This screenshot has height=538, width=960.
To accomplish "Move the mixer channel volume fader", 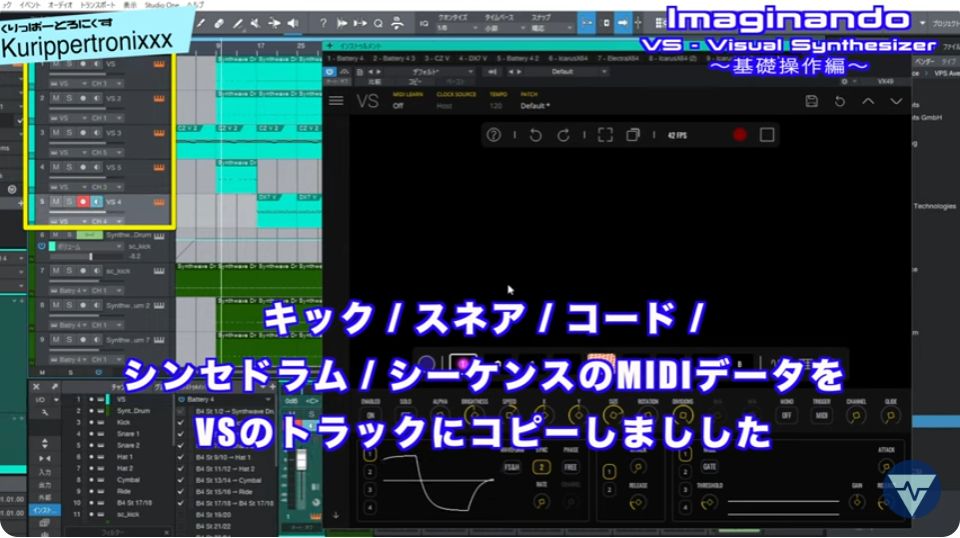I will 301,460.
